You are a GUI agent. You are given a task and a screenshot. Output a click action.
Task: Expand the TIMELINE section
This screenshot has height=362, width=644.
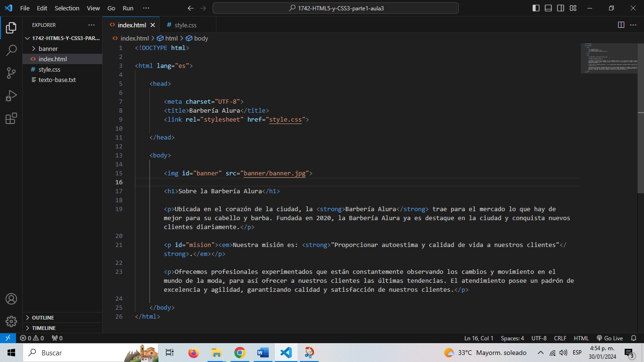(62, 328)
